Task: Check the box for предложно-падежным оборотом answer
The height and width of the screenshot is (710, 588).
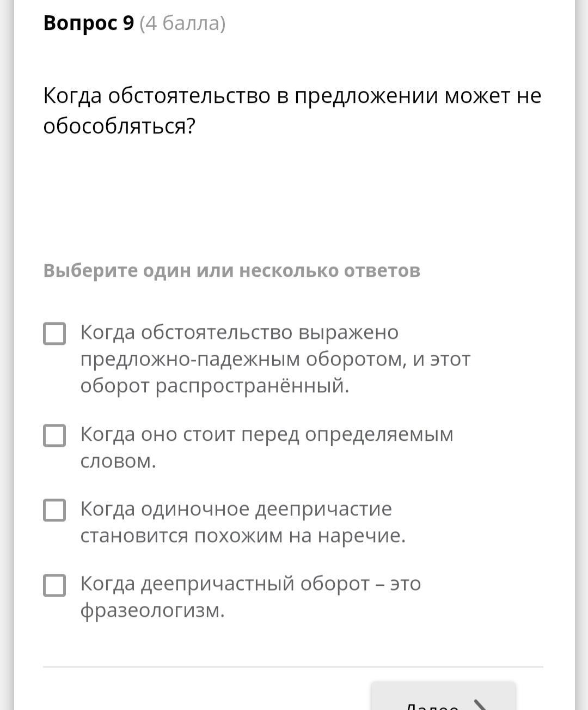Action: 54,333
